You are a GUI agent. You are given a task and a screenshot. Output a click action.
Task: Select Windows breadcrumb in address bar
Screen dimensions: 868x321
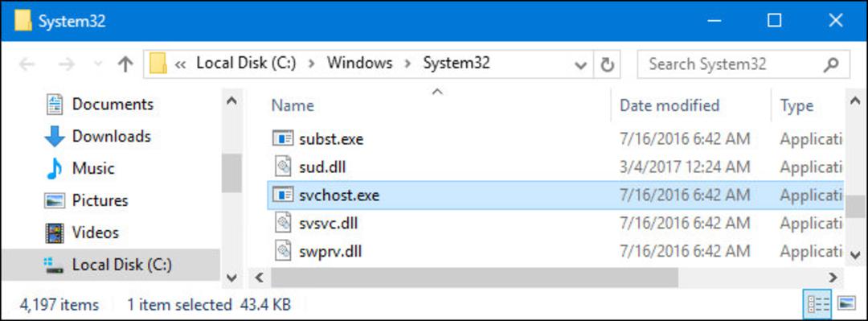(x=359, y=64)
